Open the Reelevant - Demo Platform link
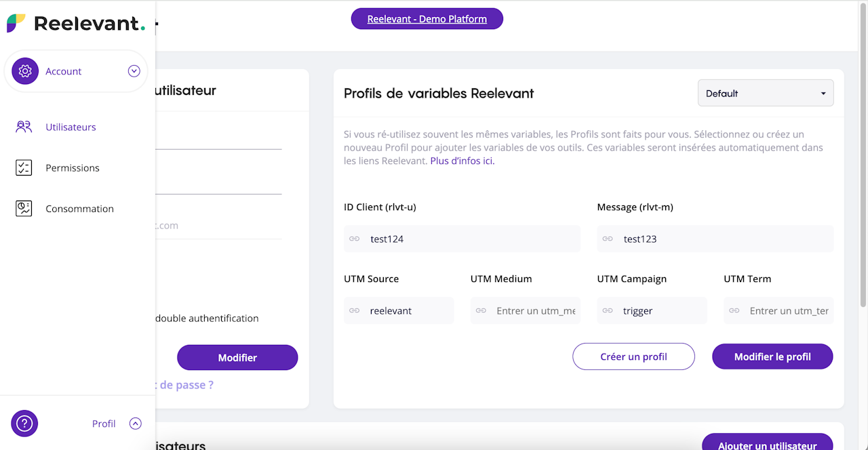The width and height of the screenshot is (868, 450). point(427,19)
